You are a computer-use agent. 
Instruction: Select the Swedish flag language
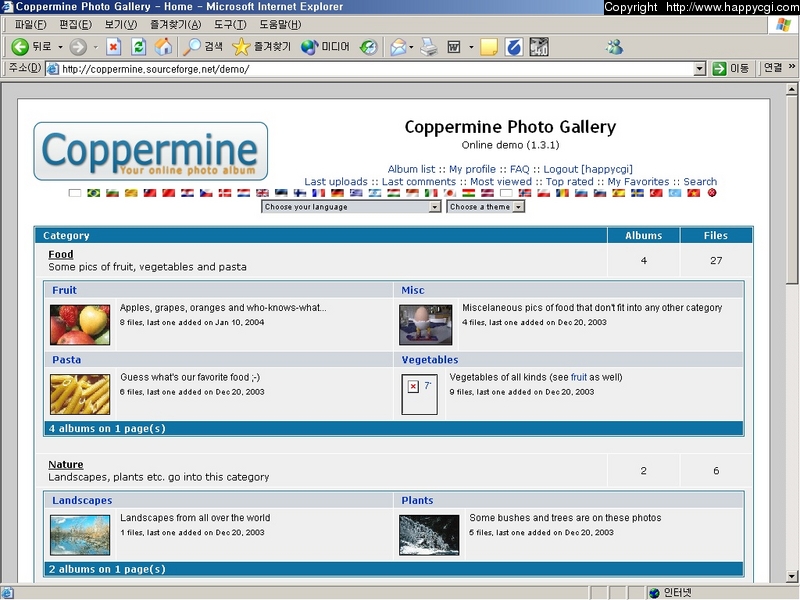tap(637, 193)
